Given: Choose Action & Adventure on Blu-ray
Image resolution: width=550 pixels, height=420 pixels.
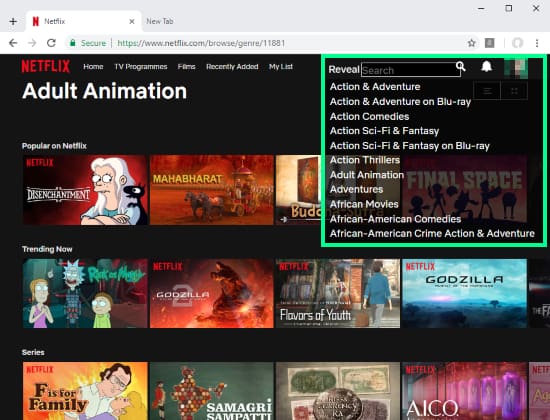Looking at the screenshot, I should [400, 102].
